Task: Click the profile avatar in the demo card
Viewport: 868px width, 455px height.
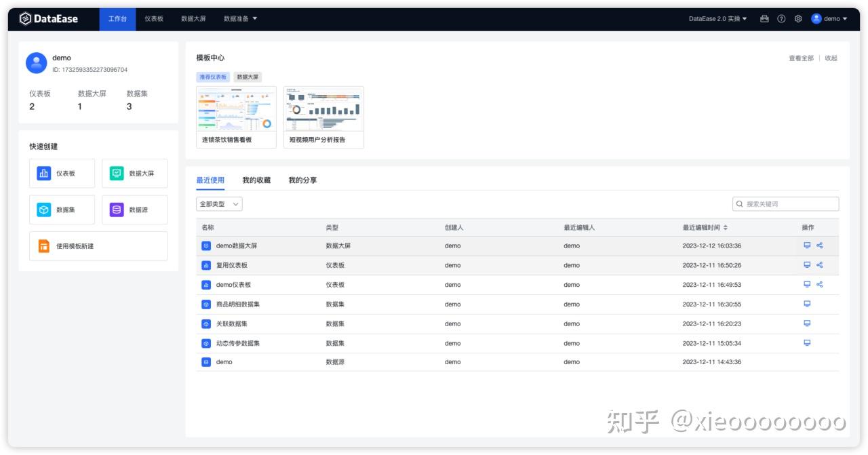Action: (x=36, y=63)
